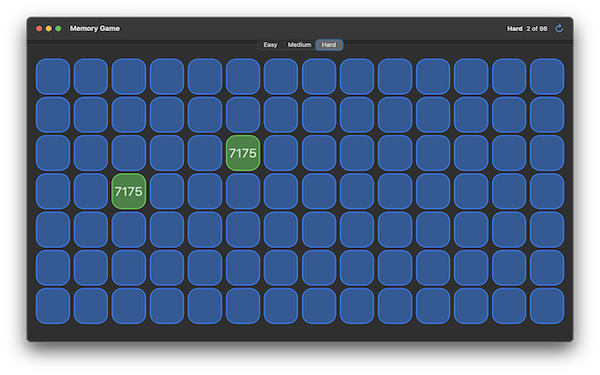Image resolution: width=600 pixels, height=375 pixels.
Task: Flip the card immediately left of the third-row 7175
Action: 205,153
